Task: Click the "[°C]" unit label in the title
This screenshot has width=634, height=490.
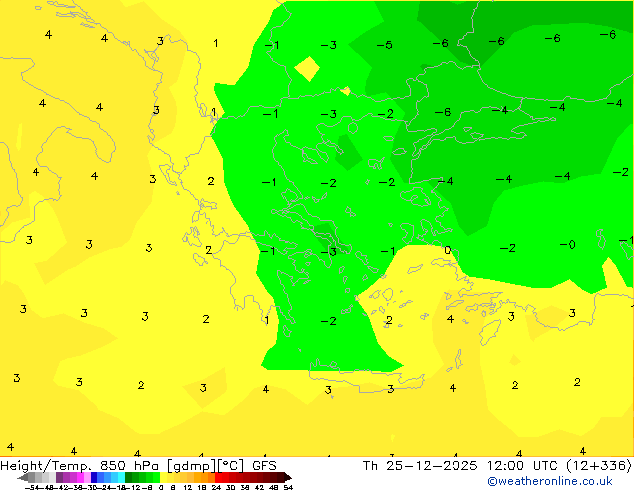Action: (x=231, y=466)
